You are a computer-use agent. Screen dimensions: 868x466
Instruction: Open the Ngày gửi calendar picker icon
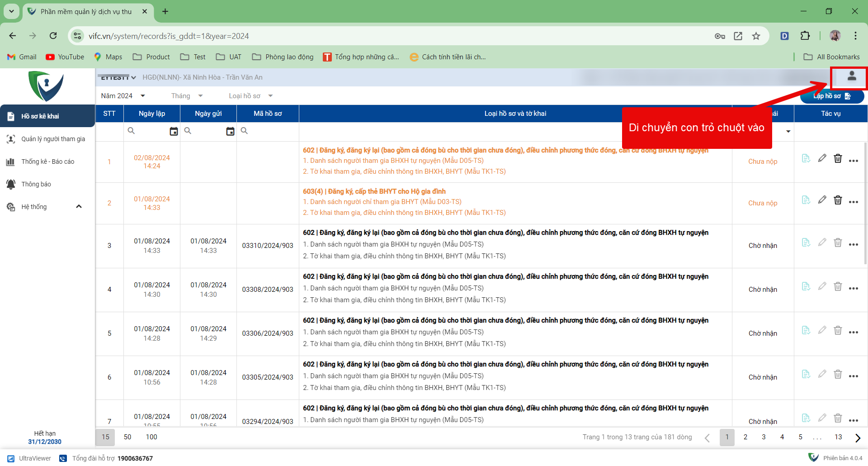(x=230, y=131)
